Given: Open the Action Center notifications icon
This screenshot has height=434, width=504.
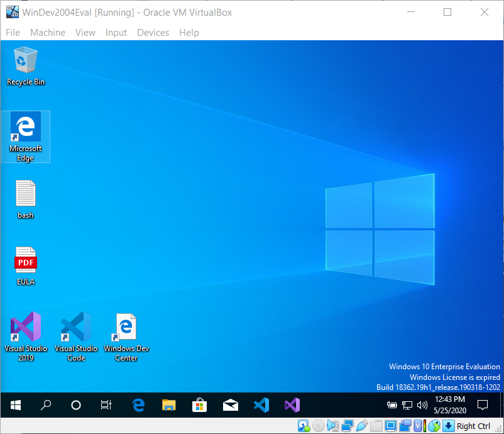Looking at the screenshot, I should point(483,405).
